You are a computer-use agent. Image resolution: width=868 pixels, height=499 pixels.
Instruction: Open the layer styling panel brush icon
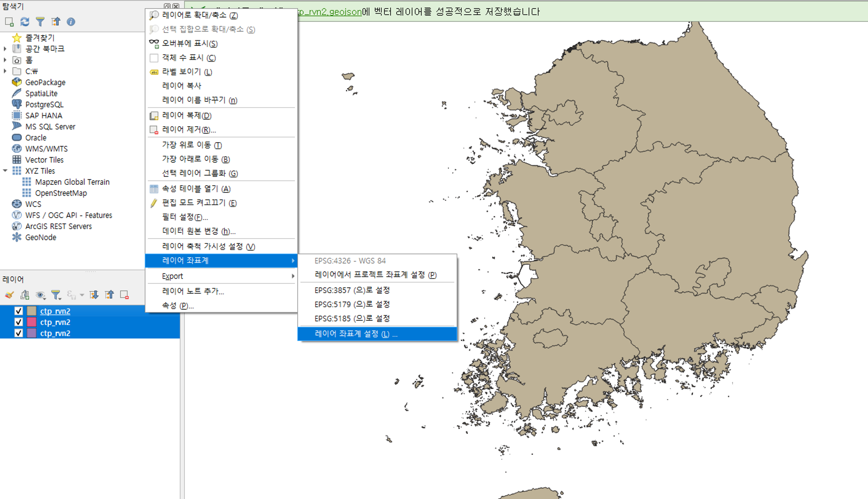10,295
